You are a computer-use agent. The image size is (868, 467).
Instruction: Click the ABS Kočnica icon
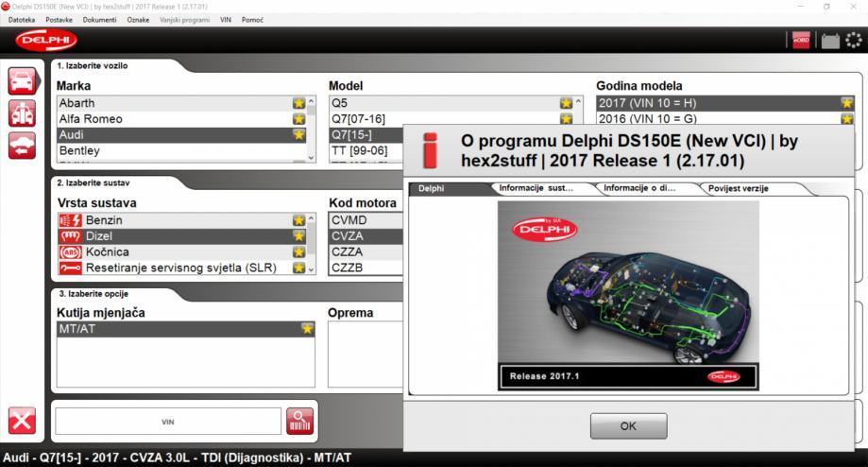(70, 252)
